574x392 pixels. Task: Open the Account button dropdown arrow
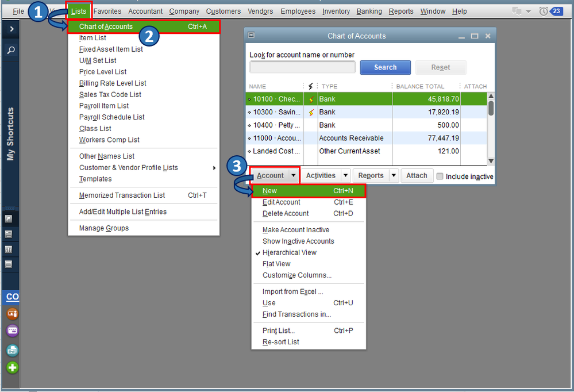click(293, 175)
